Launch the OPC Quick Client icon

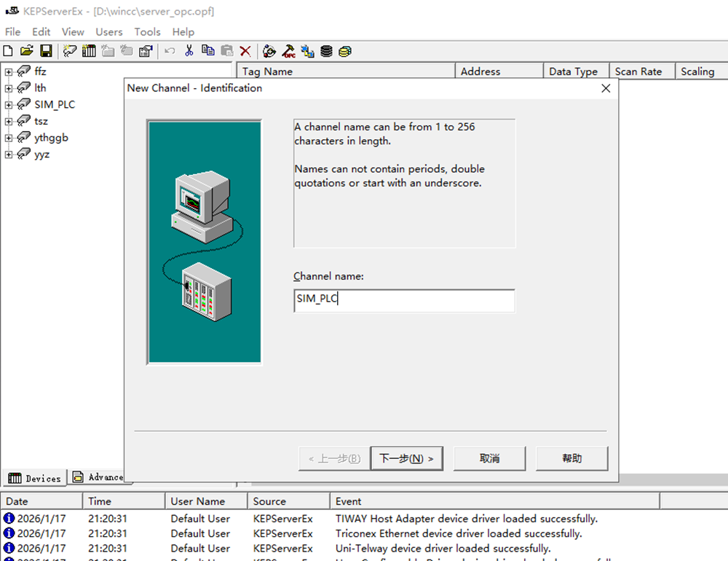289,51
